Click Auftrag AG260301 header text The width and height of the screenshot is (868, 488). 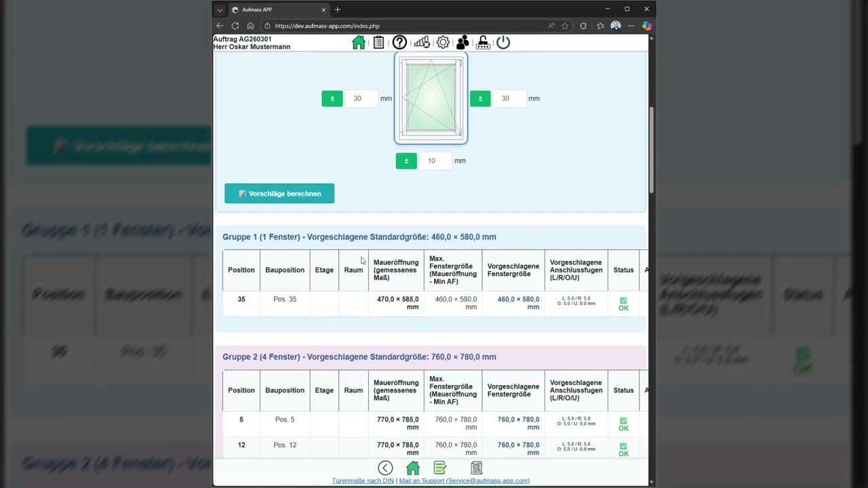242,39
